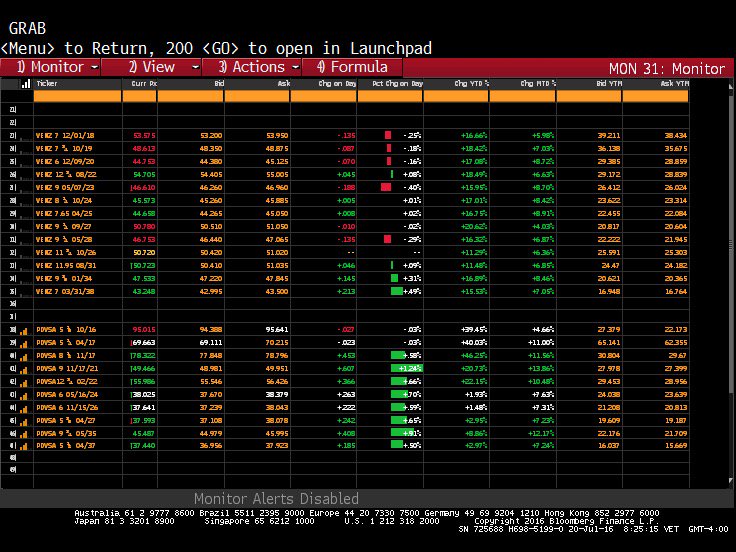Click chart icon for the PDVSA 04/37 row

23,446
